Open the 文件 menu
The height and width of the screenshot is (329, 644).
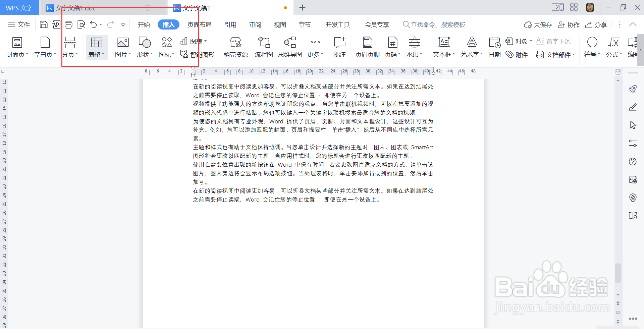tap(19, 24)
